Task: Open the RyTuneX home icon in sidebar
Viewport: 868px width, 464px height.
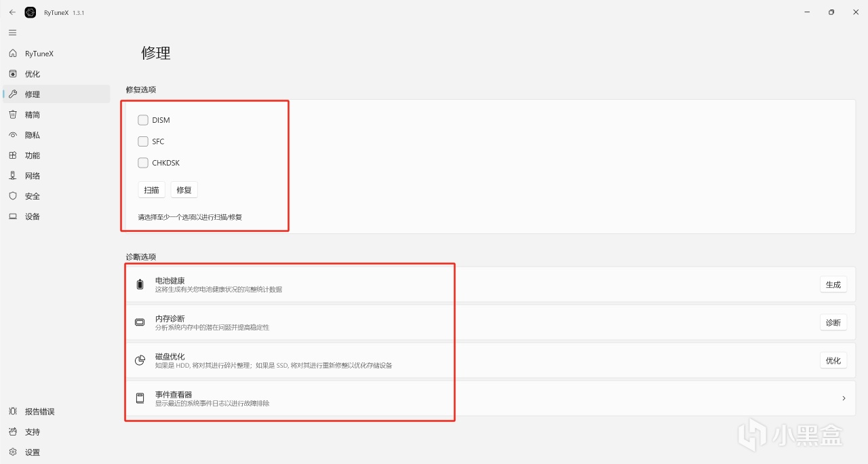Action: coord(13,54)
